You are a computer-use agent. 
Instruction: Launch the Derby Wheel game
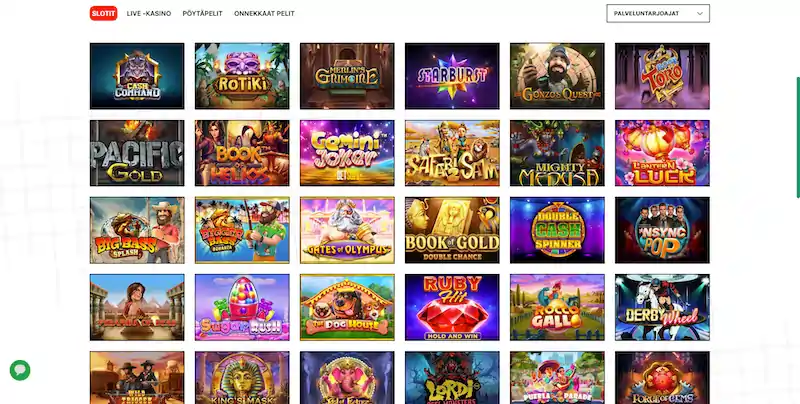pos(662,307)
